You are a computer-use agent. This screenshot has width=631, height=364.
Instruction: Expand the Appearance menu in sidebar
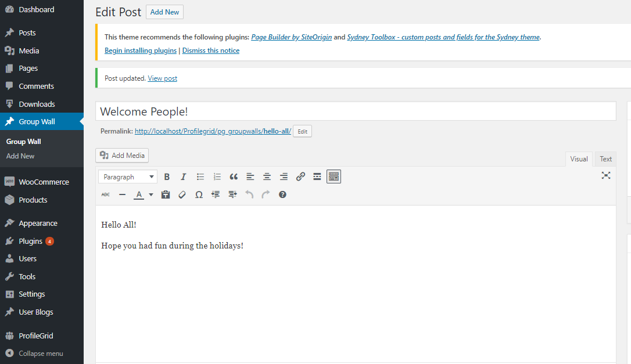(38, 222)
